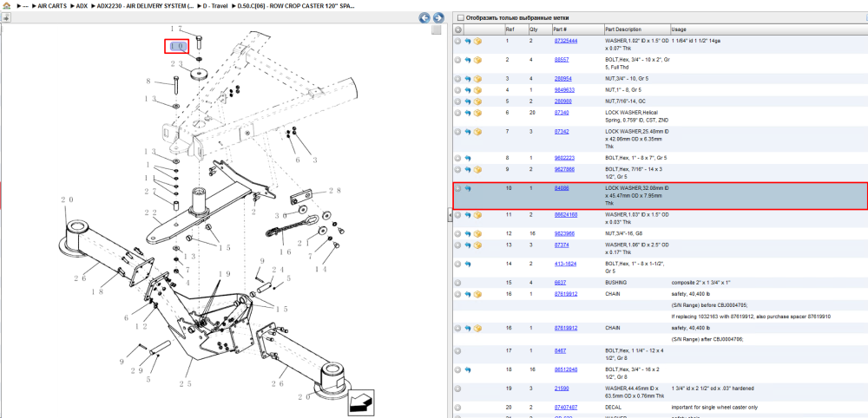Click blue arrow icon for Ref 14
Image resolution: width=868 pixels, height=418 pixels.
[x=467, y=264]
